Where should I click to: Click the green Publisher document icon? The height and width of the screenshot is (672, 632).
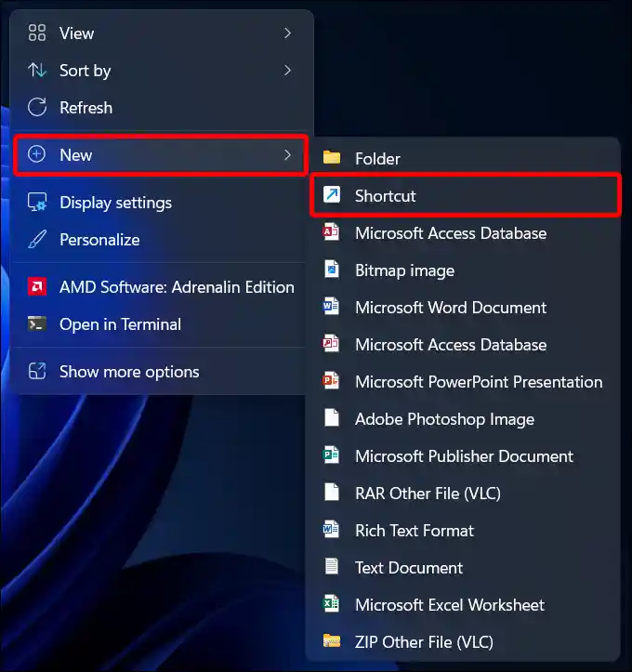pos(331,455)
